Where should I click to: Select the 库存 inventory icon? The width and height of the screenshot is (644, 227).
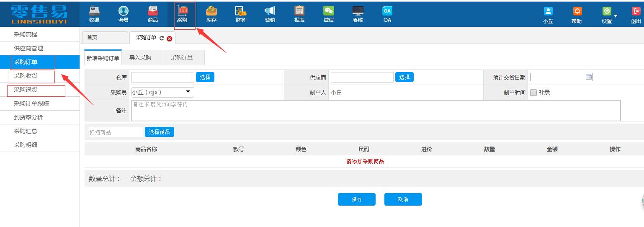(211, 11)
